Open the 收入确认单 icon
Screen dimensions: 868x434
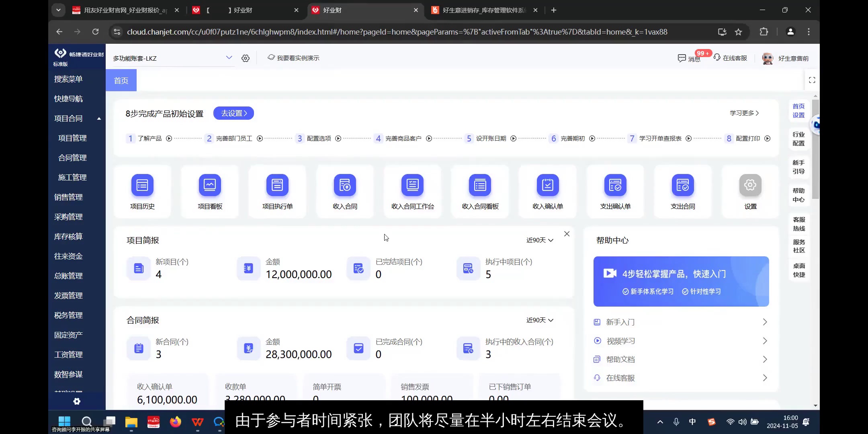(548, 185)
